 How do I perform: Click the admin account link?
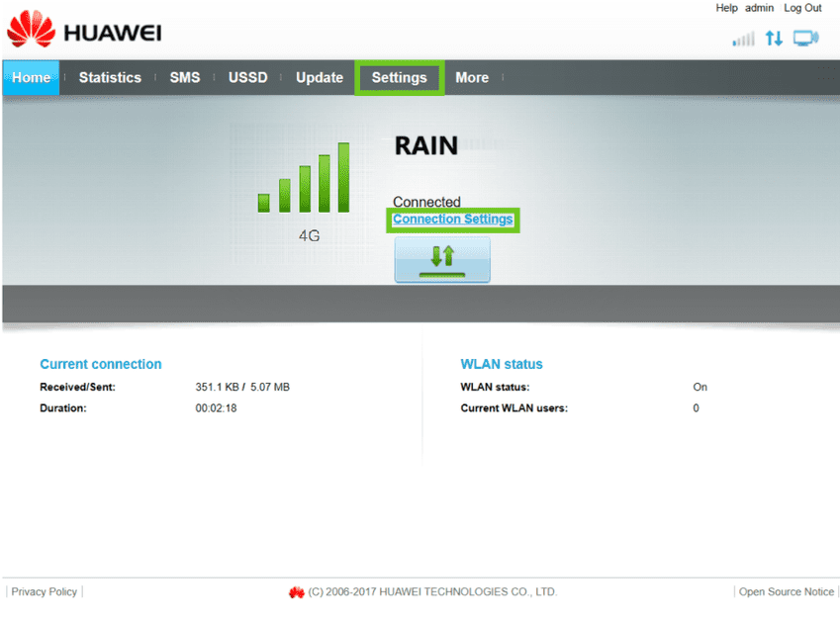[759, 8]
